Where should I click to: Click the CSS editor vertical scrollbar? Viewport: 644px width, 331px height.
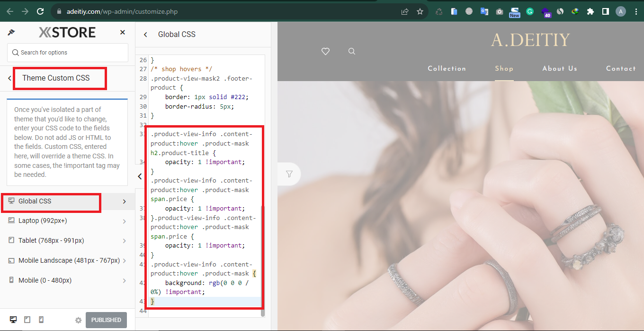(263, 261)
